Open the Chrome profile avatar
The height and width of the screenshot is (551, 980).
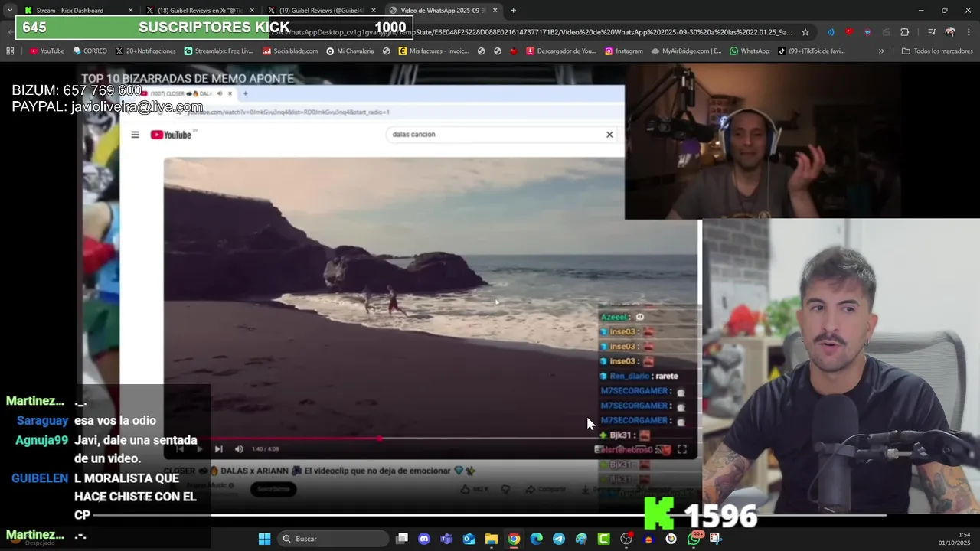pos(950,32)
